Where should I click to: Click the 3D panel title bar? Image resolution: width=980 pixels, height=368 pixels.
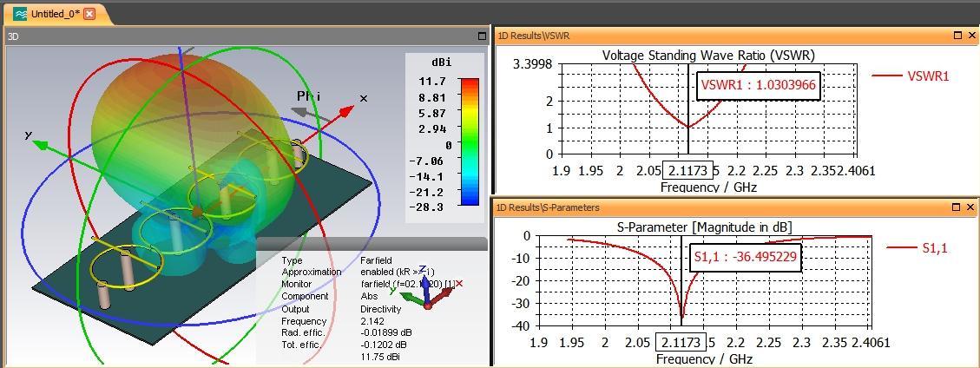(x=247, y=36)
